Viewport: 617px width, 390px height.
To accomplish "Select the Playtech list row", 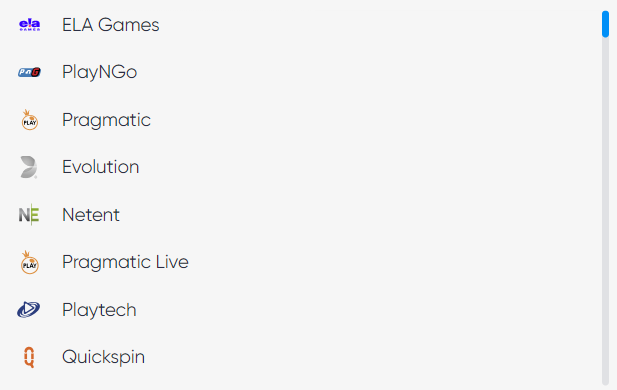I will pyautogui.click(x=299, y=310).
